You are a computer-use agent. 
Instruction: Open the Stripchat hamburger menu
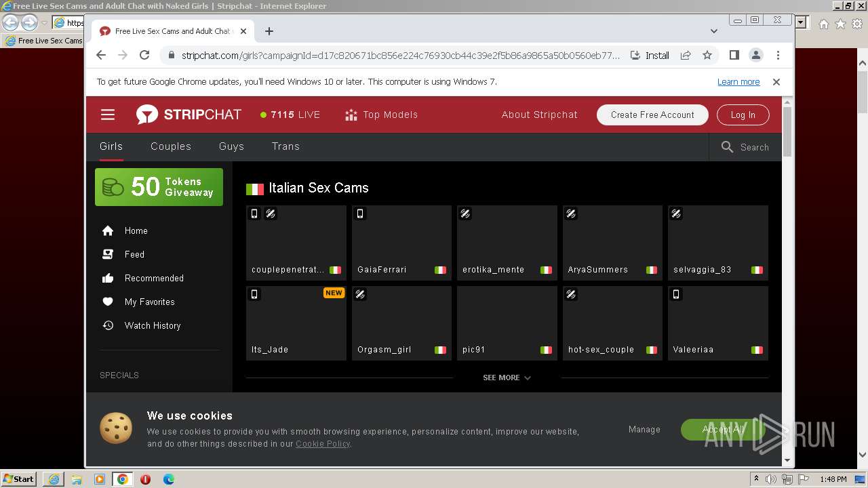coord(108,115)
